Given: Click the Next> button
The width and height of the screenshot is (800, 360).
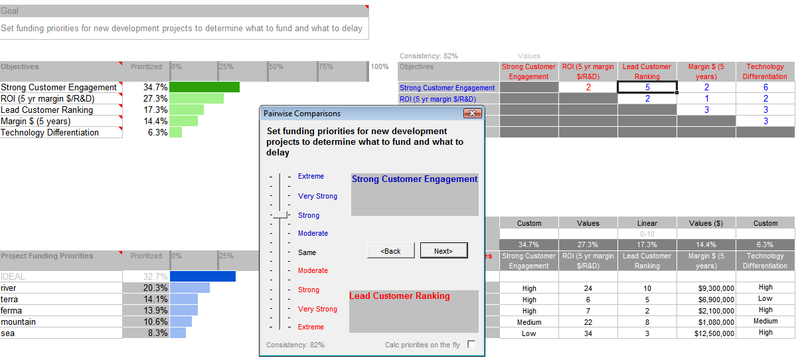Looking at the screenshot, I should click(443, 250).
